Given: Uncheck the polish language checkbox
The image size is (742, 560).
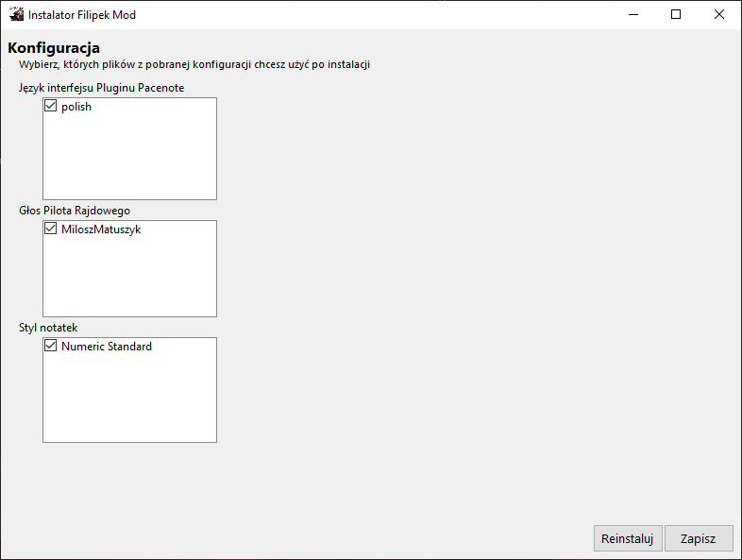Looking at the screenshot, I should 51,107.
